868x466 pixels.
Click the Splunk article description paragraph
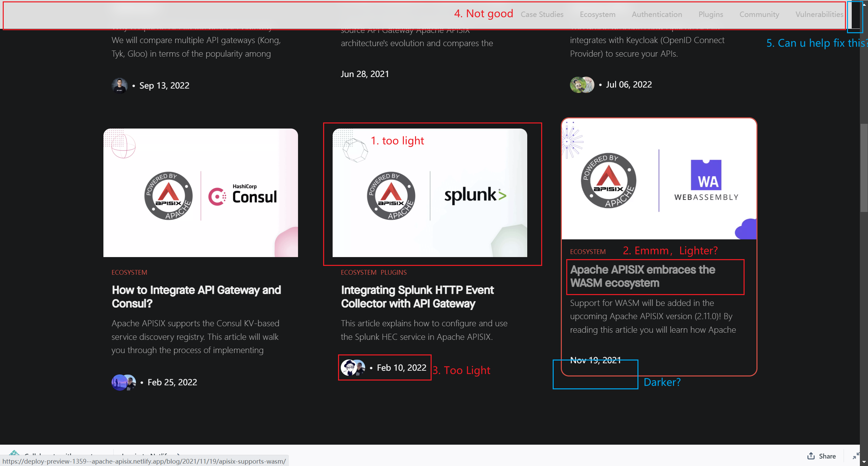424,330
